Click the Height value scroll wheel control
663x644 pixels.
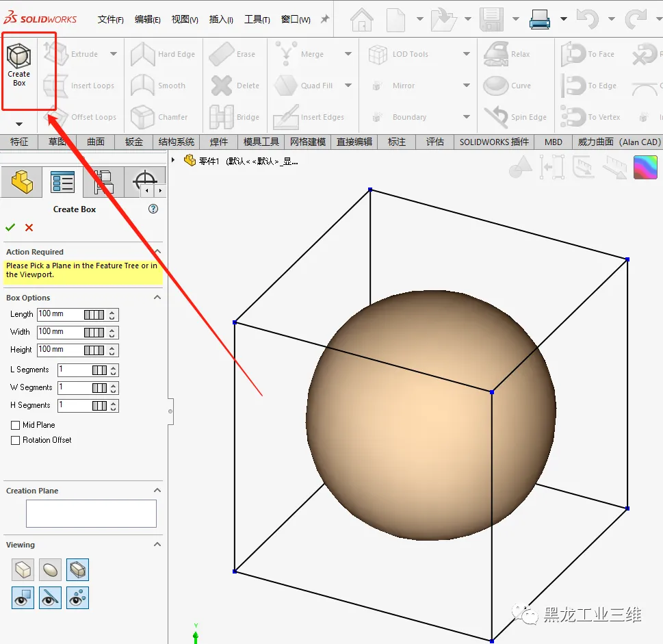coord(94,350)
